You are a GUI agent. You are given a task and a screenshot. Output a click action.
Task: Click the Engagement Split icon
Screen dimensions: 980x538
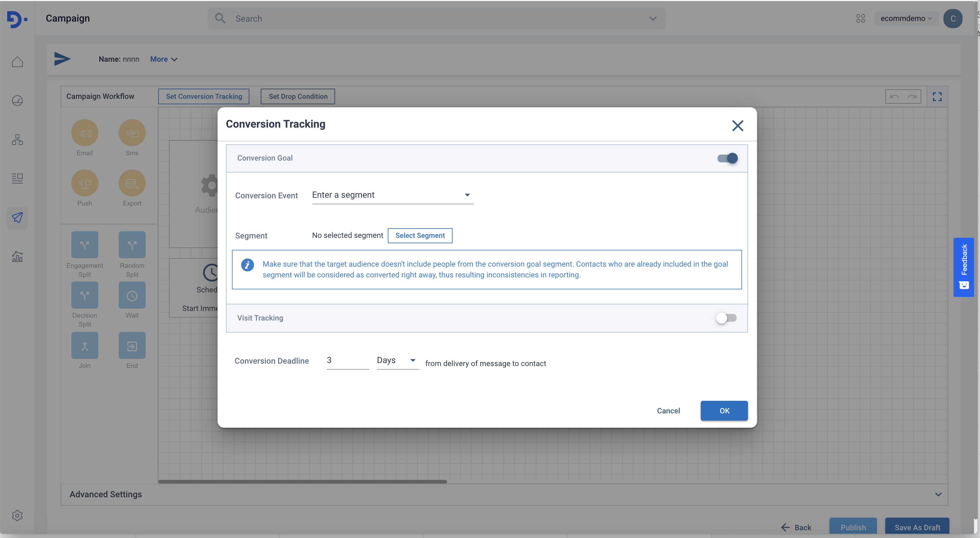[85, 245]
